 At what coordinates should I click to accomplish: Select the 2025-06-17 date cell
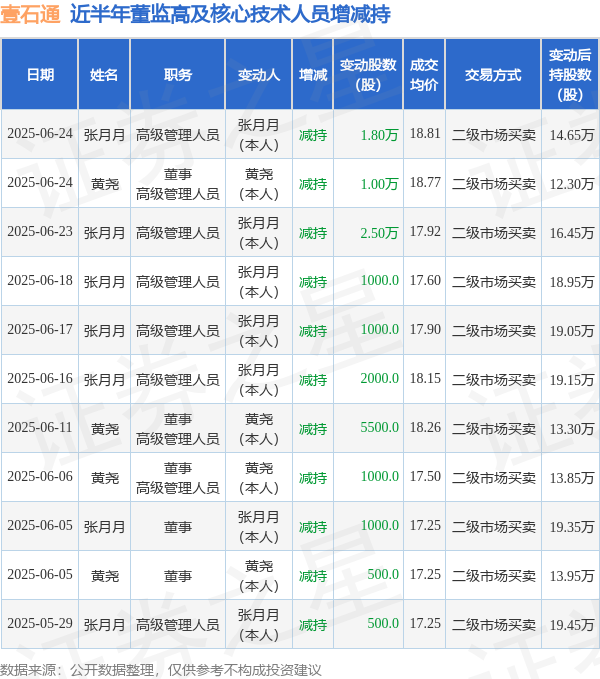(40, 330)
